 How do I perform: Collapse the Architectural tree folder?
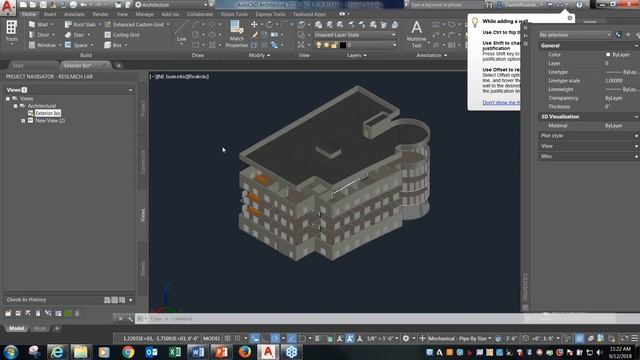click(x=16, y=106)
